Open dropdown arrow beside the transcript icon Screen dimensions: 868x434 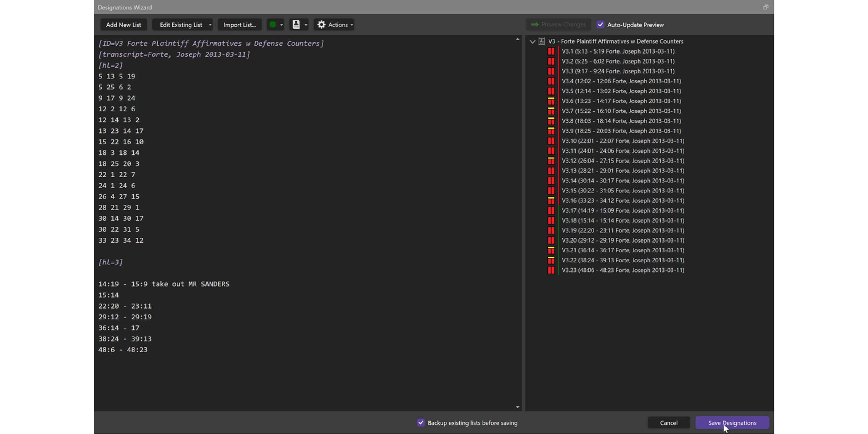coord(306,25)
